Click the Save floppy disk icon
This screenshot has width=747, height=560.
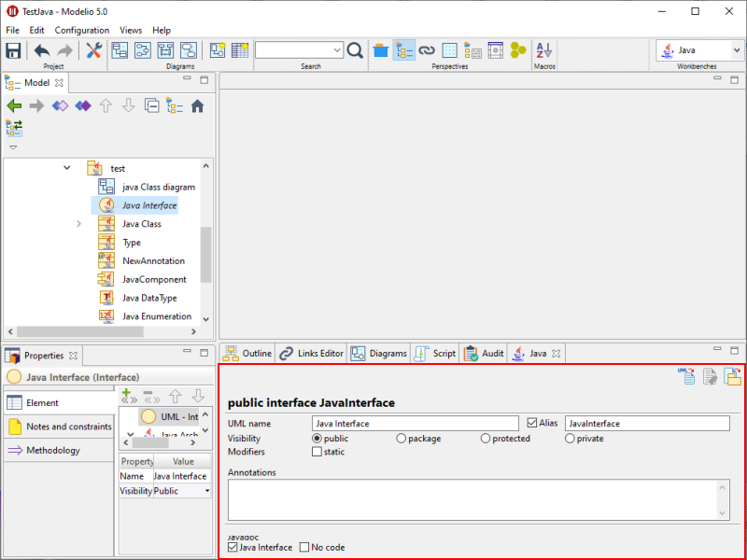click(x=13, y=50)
